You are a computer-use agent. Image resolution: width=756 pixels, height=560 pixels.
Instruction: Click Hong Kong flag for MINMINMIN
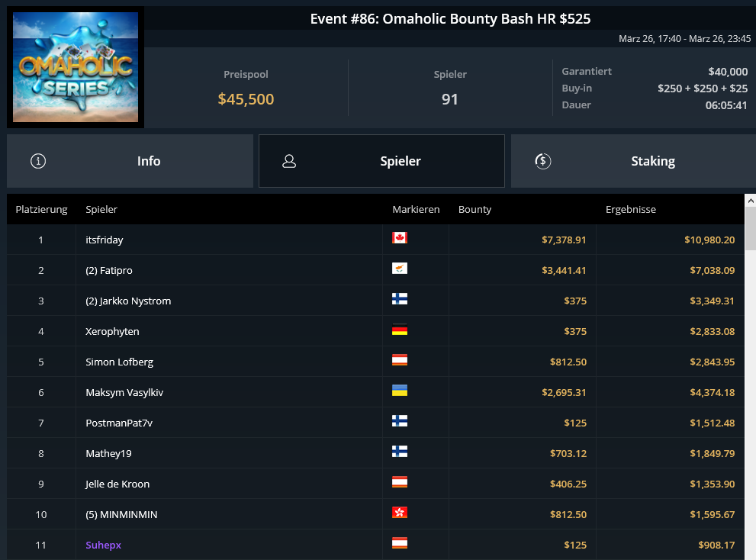click(400, 512)
